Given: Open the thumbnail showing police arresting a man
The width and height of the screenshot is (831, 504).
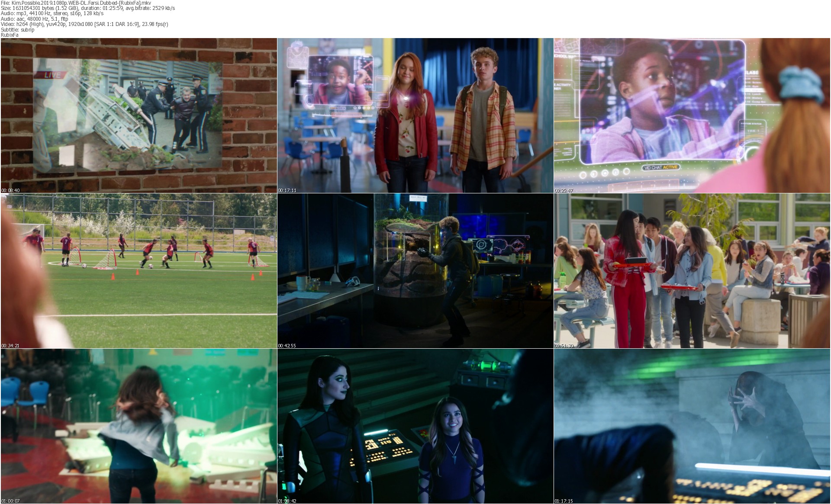Looking at the screenshot, I should 139,116.
